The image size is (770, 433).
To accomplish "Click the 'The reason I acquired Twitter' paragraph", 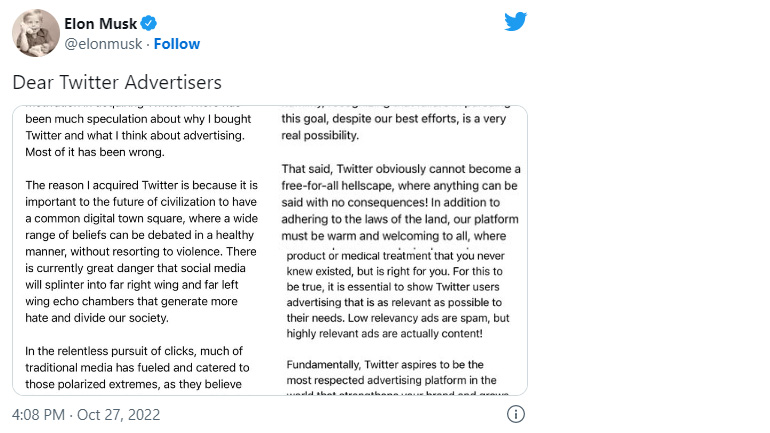I will point(142,251).
